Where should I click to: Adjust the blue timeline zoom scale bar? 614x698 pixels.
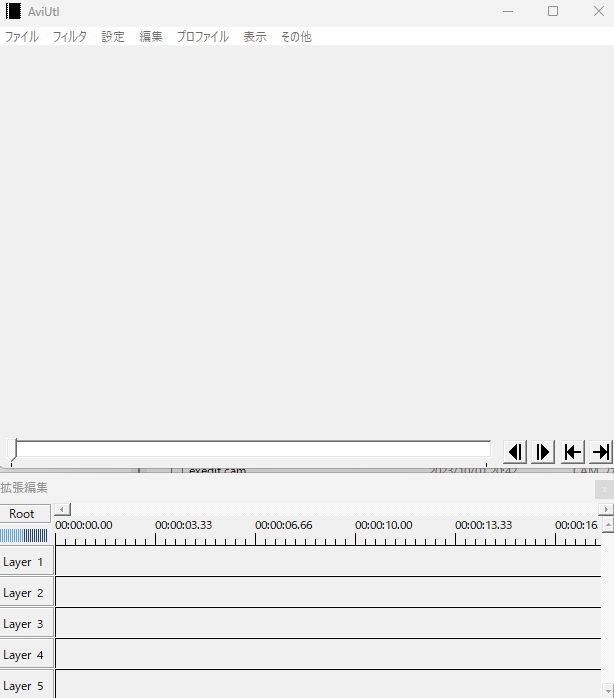(24, 536)
